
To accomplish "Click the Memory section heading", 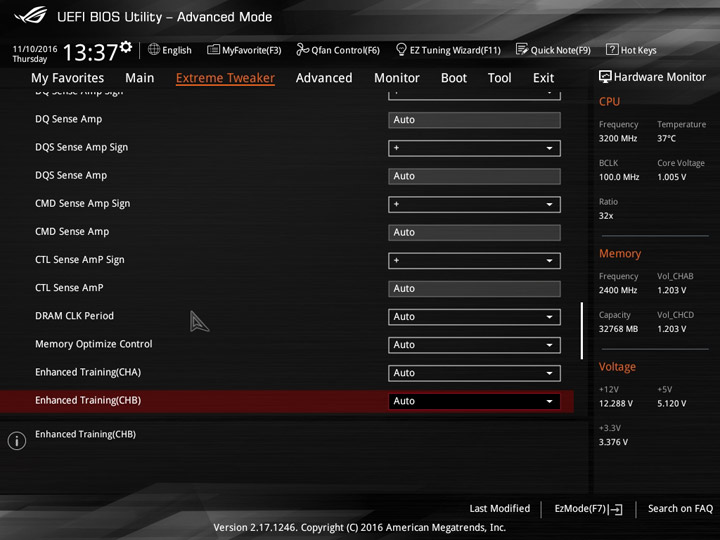I will (620, 254).
